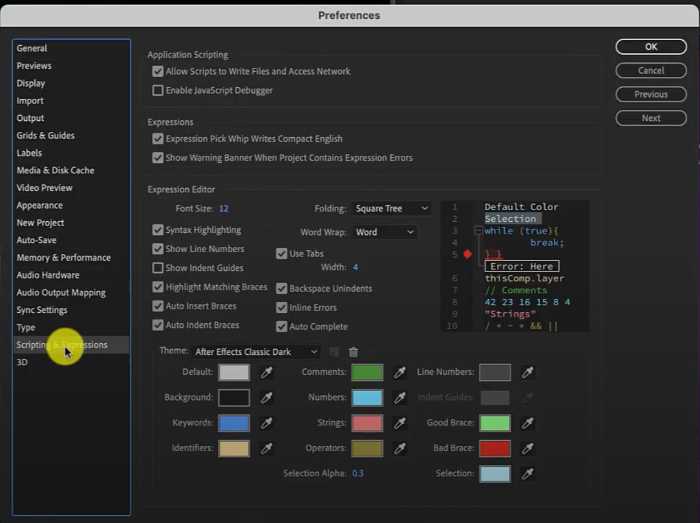
Task: Open Sync Settings category
Action: [x=42, y=310]
